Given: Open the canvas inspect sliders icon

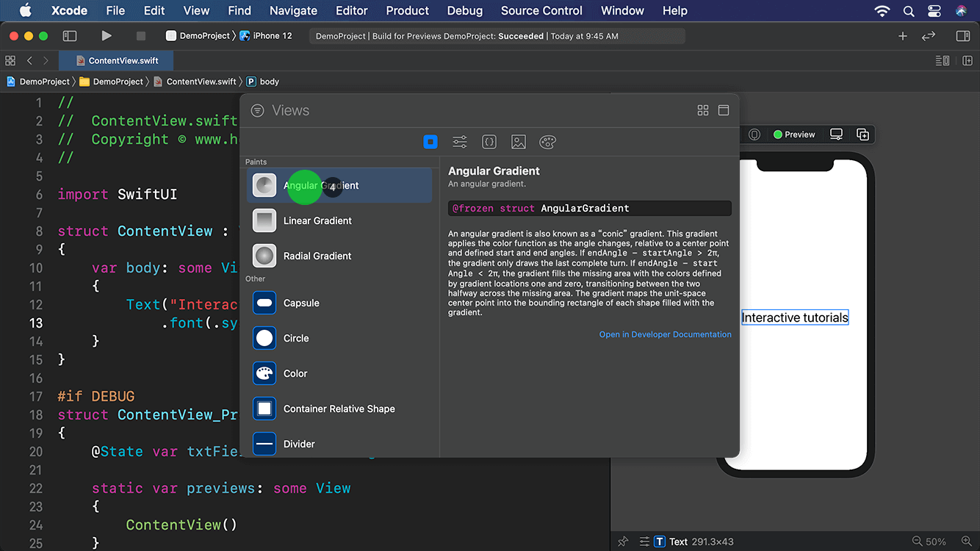Looking at the screenshot, I should click(644, 541).
